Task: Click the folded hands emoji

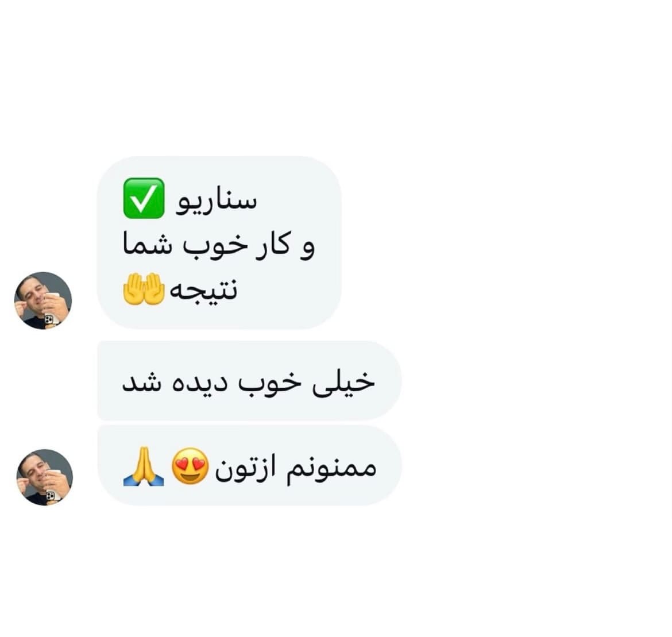Action: 144,466
